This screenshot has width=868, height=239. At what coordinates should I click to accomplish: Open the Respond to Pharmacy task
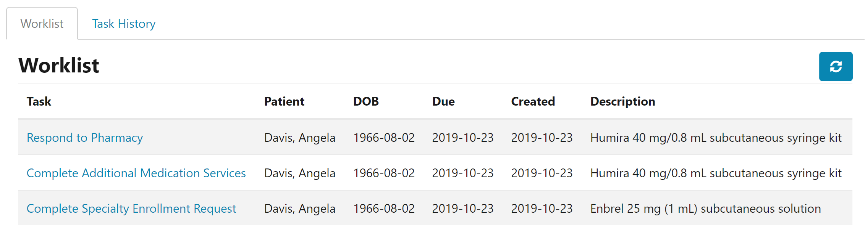click(x=85, y=138)
